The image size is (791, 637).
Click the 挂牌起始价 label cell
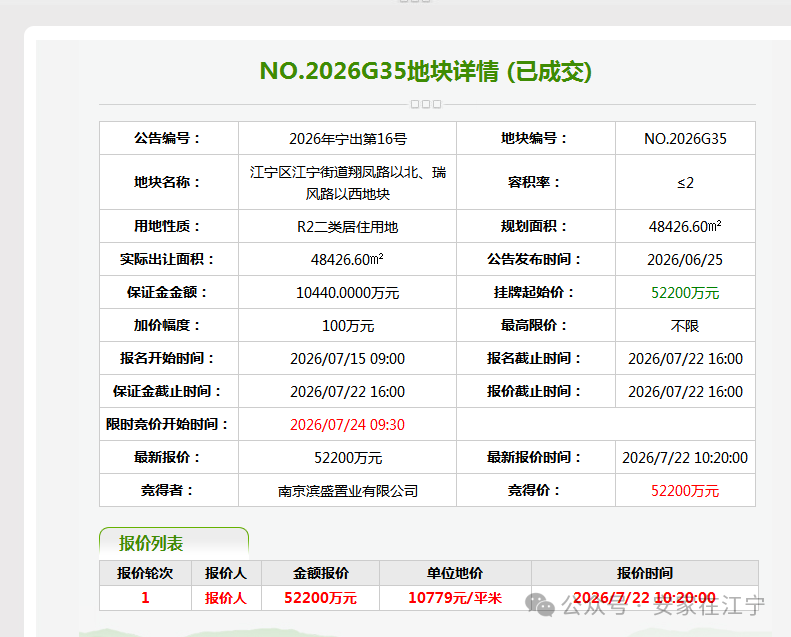(x=536, y=292)
